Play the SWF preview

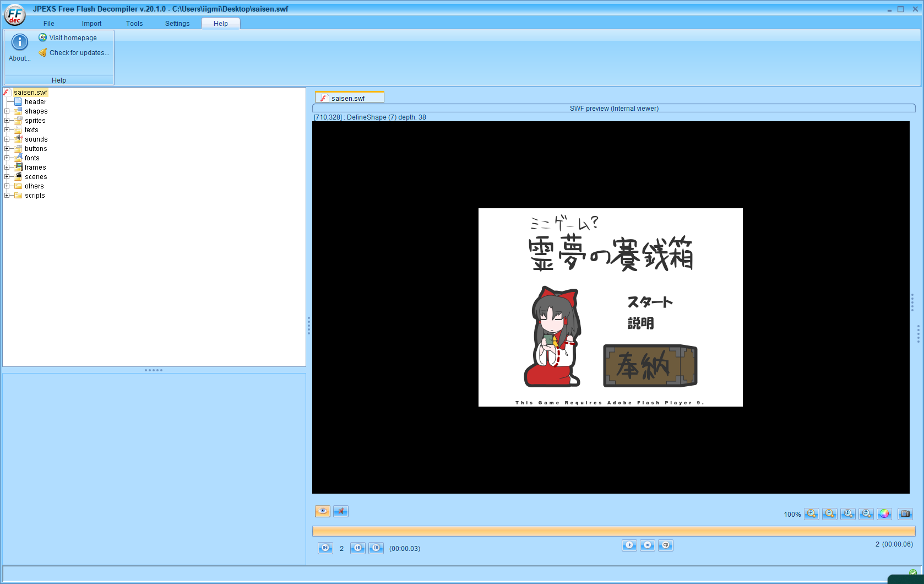(629, 545)
